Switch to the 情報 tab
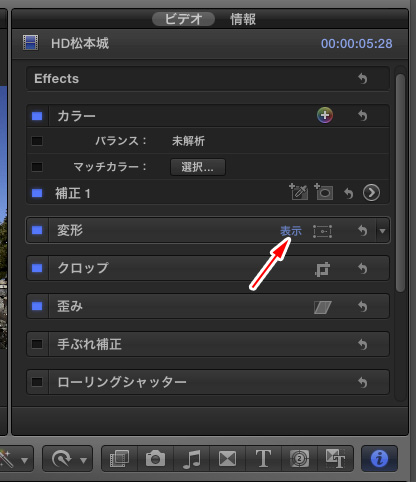 pyautogui.click(x=243, y=19)
